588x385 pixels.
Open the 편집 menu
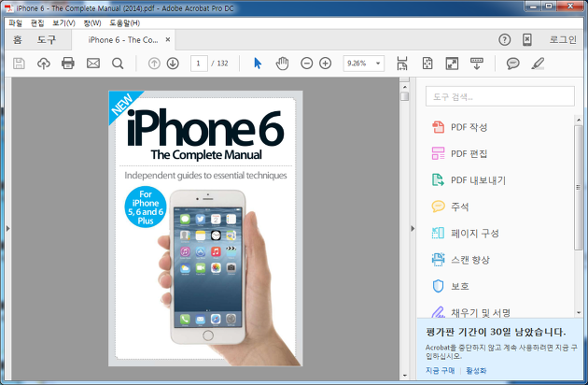[x=37, y=23]
